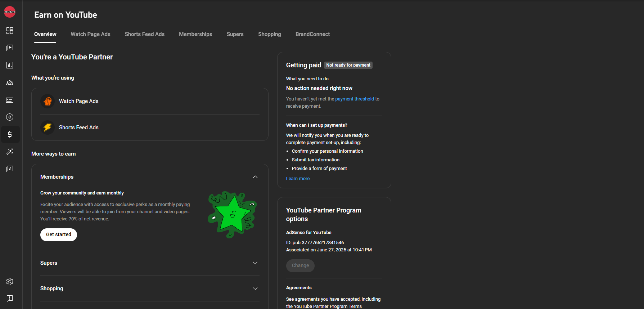
Task: Switch to the Watch Page Ads tab
Action: pos(90,34)
